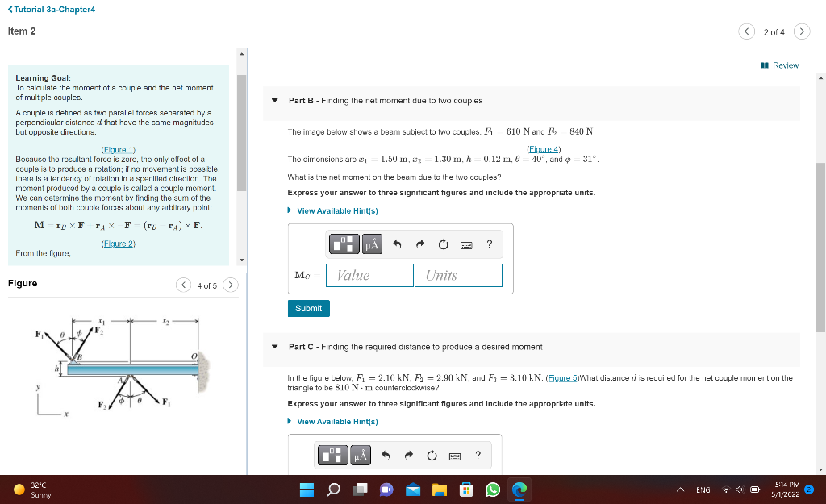
Task: Open templates tool in Part B toolbar
Action: coord(344,244)
